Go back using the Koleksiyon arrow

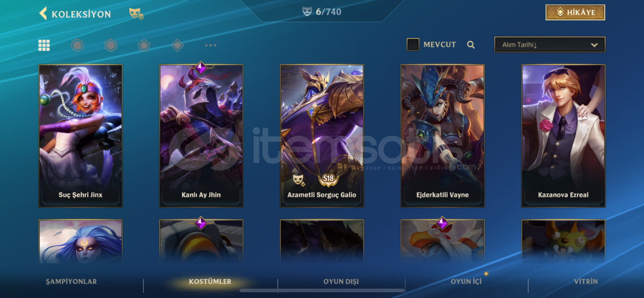(43, 14)
